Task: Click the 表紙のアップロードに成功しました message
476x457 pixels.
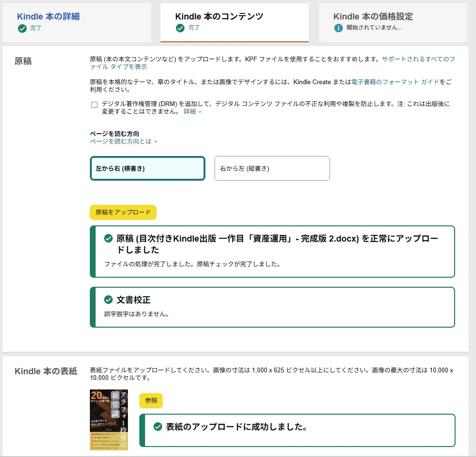Action: click(x=236, y=427)
